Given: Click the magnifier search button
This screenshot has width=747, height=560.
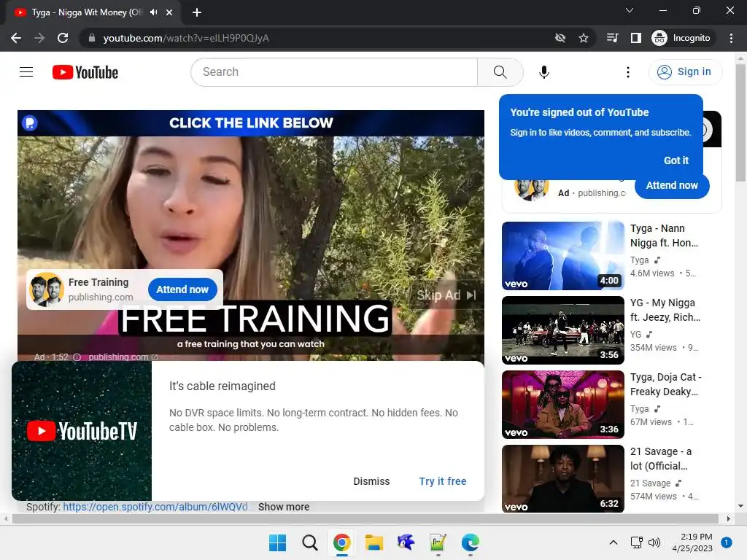Looking at the screenshot, I should [500, 72].
